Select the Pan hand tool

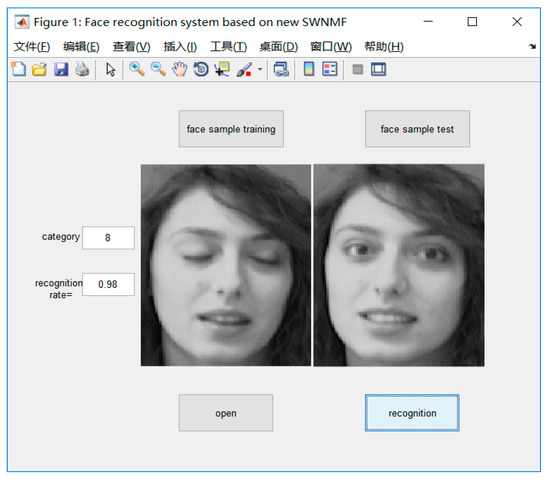point(180,69)
